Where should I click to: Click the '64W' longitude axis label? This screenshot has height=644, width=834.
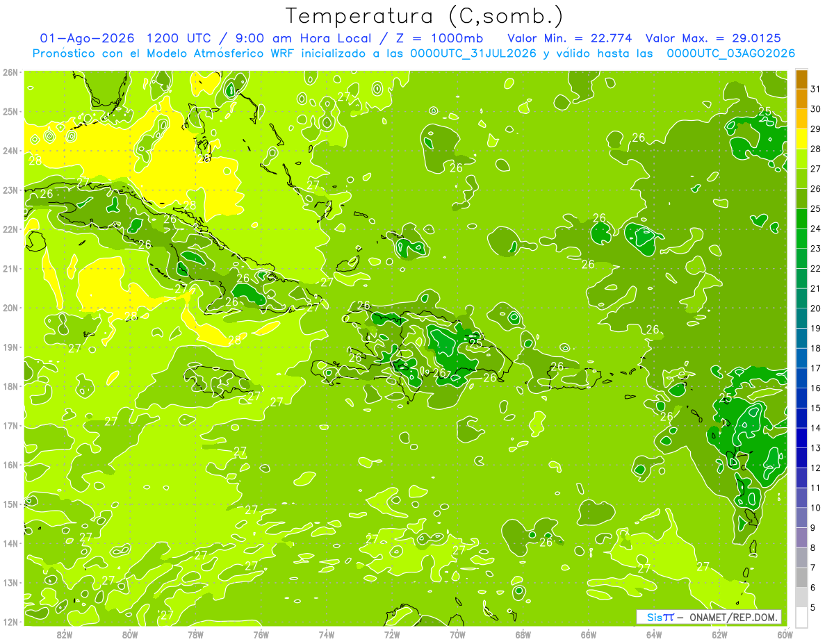point(654,634)
